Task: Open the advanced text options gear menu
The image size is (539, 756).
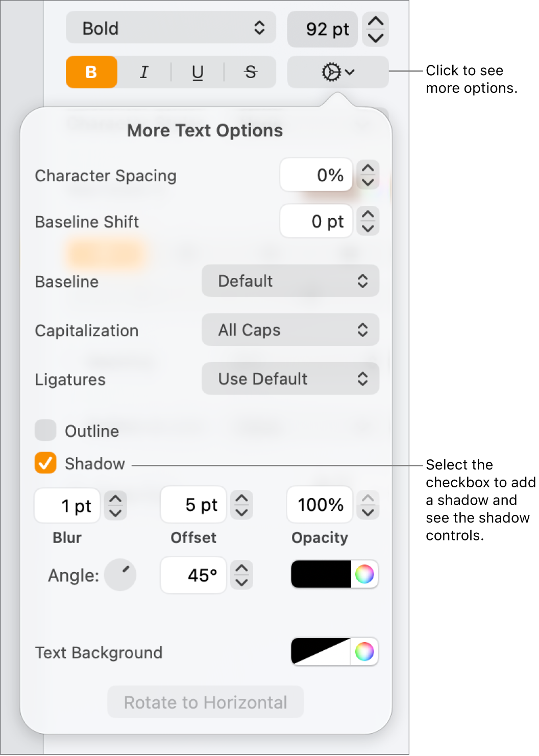Action: click(336, 72)
